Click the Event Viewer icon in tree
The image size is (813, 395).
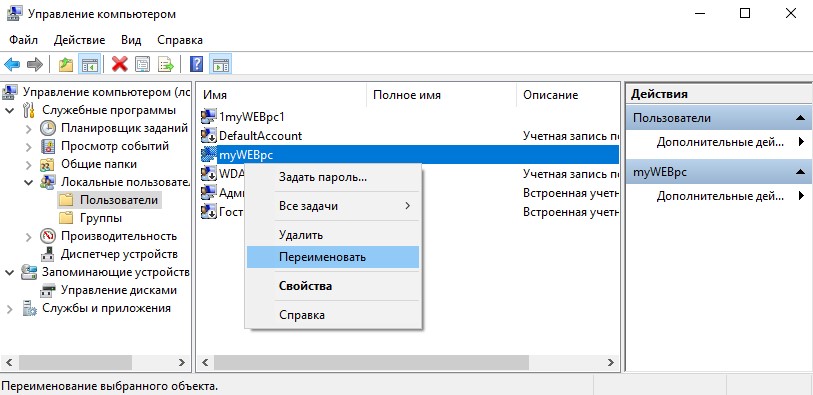(x=48, y=146)
